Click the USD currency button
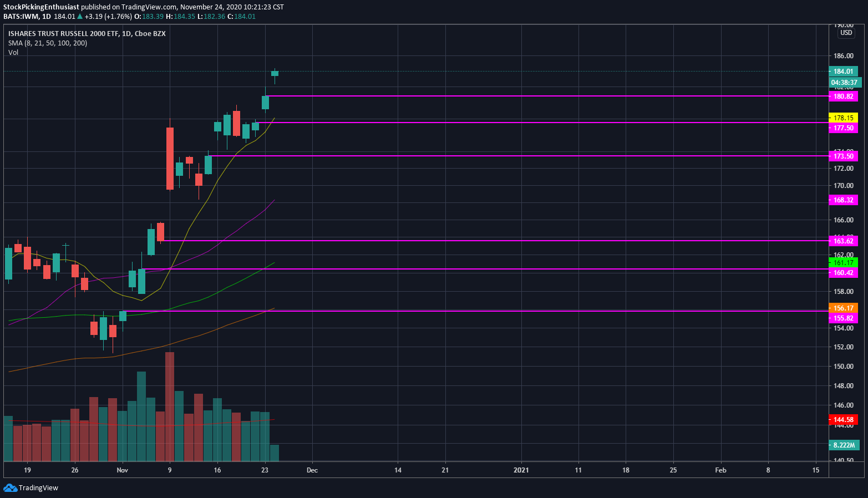The image size is (868, 498). [x=846, y=33]
